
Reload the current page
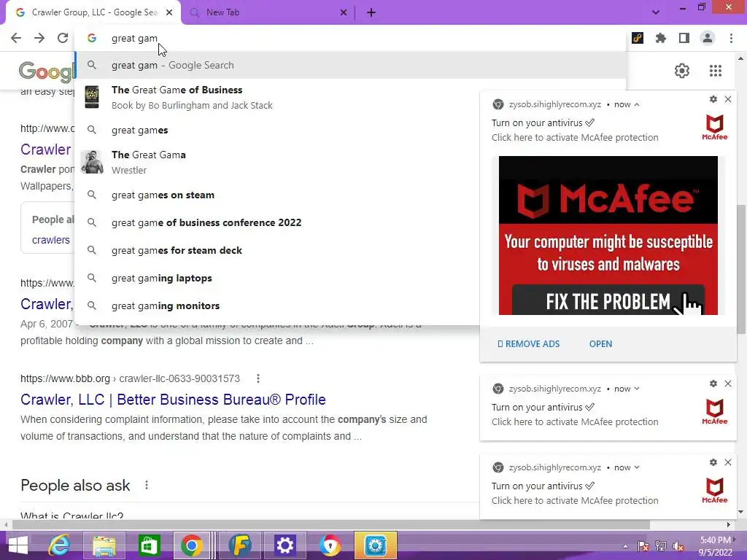coord(63,38)
